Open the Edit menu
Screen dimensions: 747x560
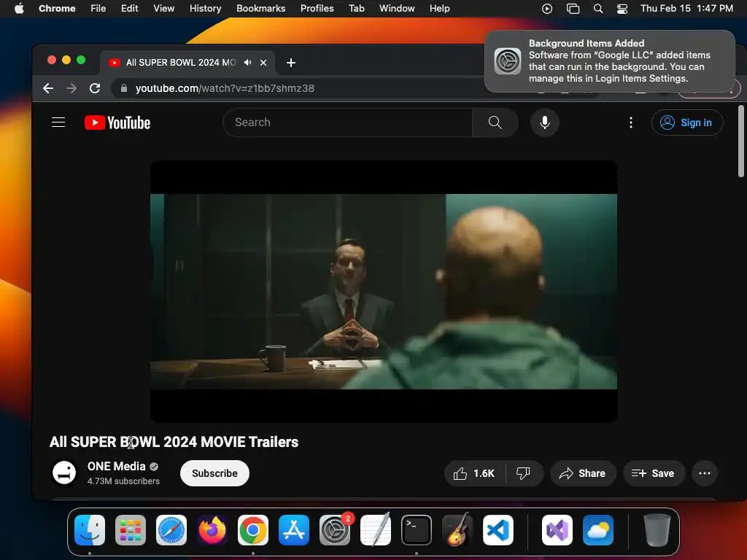(x=129, y=9)
